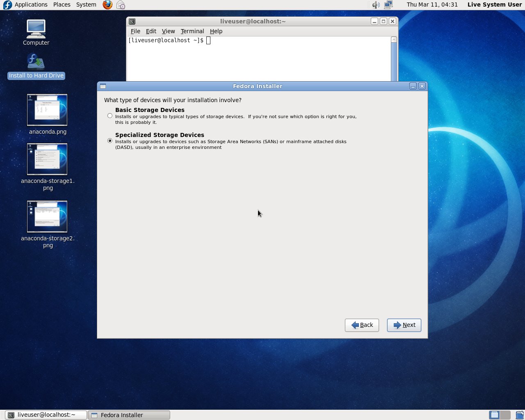
Task: Select Basic Storage Devices option
Action: pos(110,116)
